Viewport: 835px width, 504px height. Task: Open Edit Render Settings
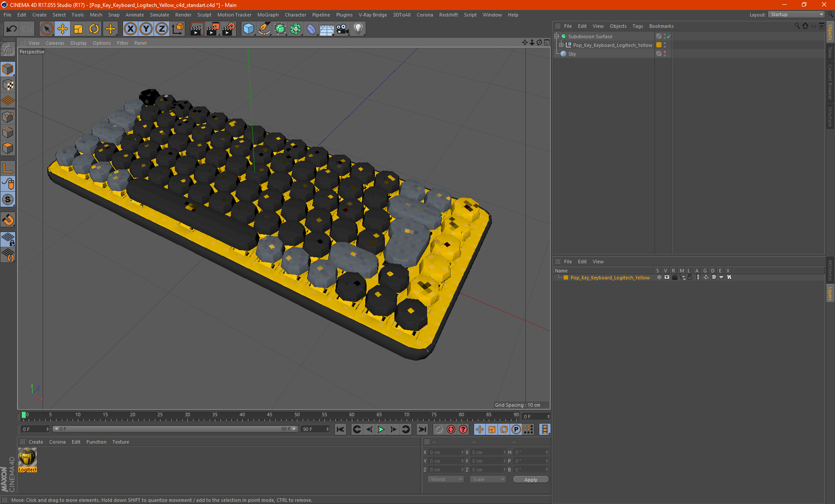click(229, 29)
